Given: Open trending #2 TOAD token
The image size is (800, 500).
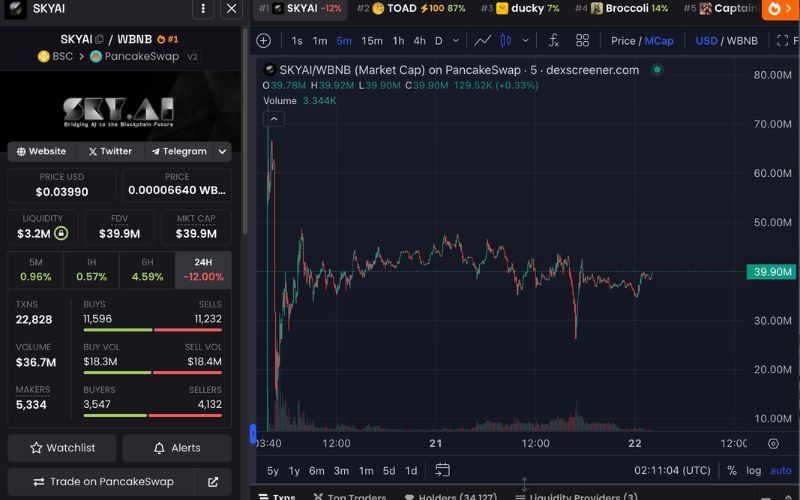Looking at the screenshot, I should (411, 9).
